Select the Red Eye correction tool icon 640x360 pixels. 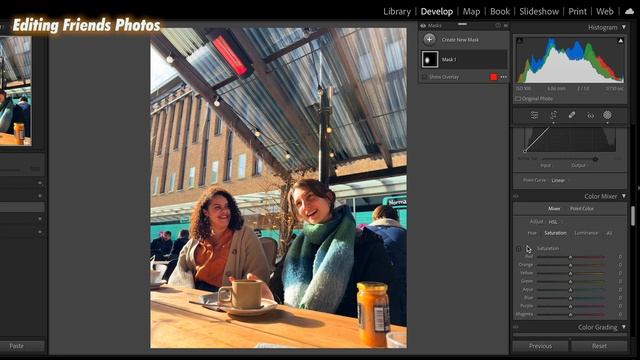tap(590, 116)
